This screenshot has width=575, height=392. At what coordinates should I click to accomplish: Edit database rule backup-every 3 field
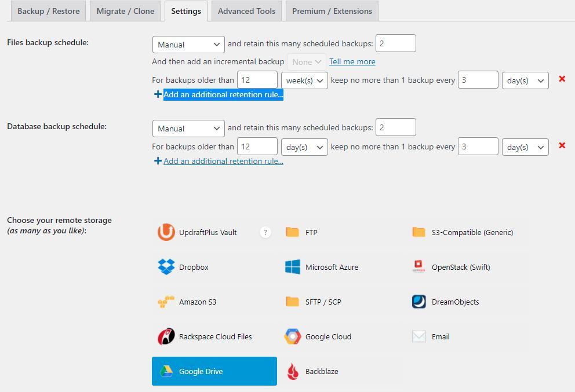[x=478, y=146]
